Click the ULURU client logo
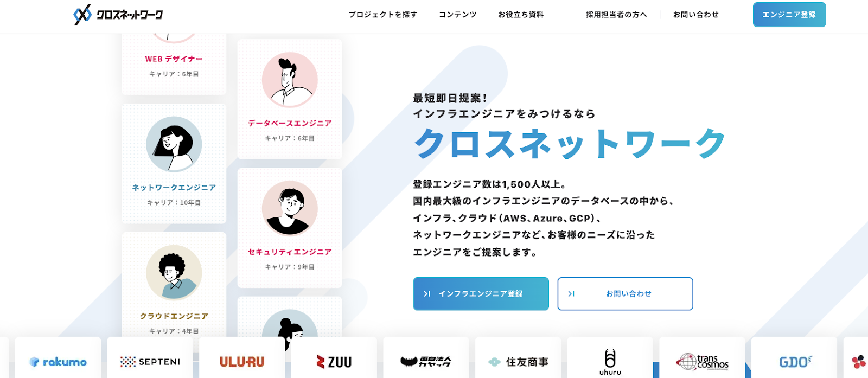 [242, 362]
